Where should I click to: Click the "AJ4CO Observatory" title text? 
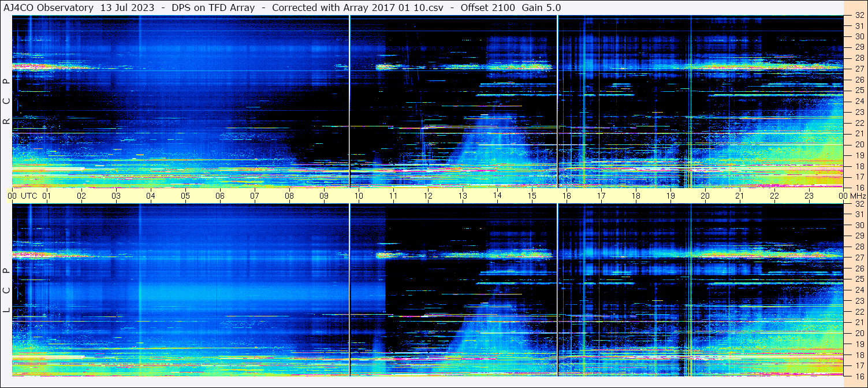tap(48, 8)
